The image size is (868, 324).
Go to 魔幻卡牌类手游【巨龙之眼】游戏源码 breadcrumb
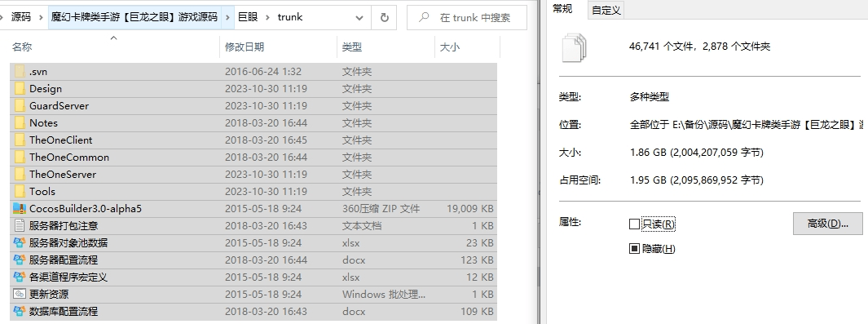[x=134, y=17]
